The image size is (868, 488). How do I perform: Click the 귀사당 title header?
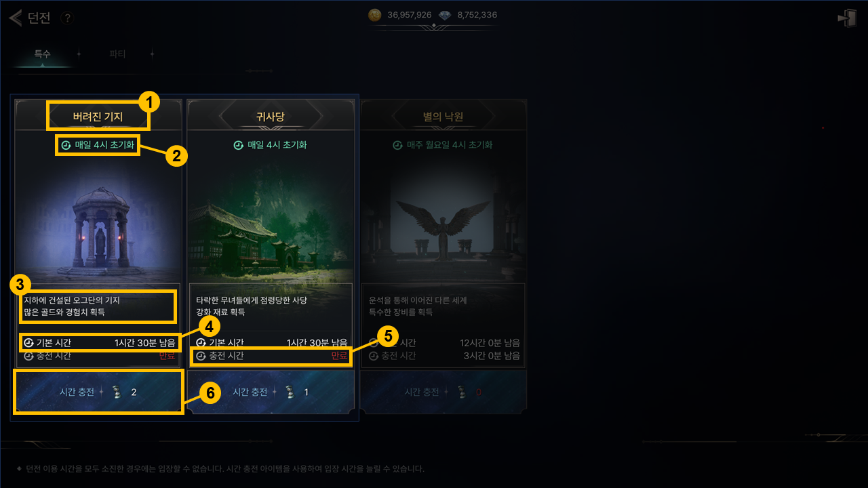[x=271, y=117]
